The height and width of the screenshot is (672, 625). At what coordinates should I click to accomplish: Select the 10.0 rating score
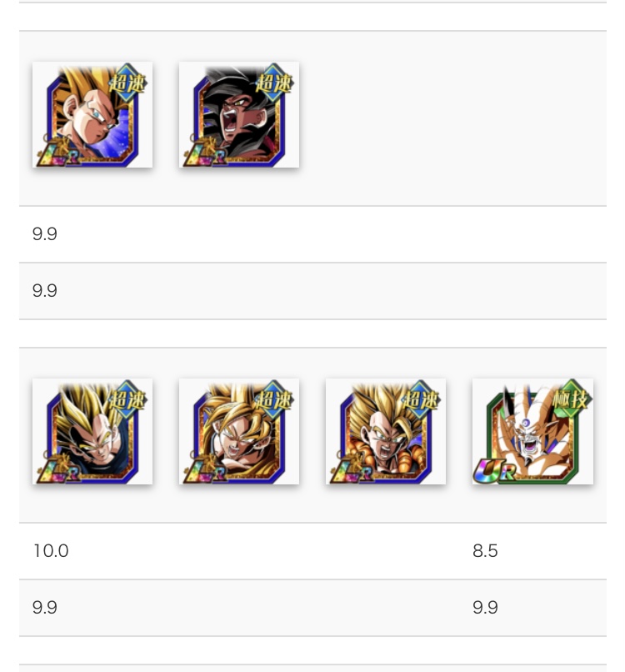tap(51, 551)
